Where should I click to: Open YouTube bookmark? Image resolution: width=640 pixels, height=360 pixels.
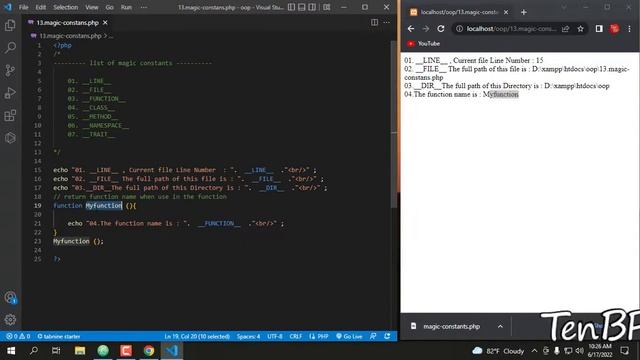coord(424,44)
